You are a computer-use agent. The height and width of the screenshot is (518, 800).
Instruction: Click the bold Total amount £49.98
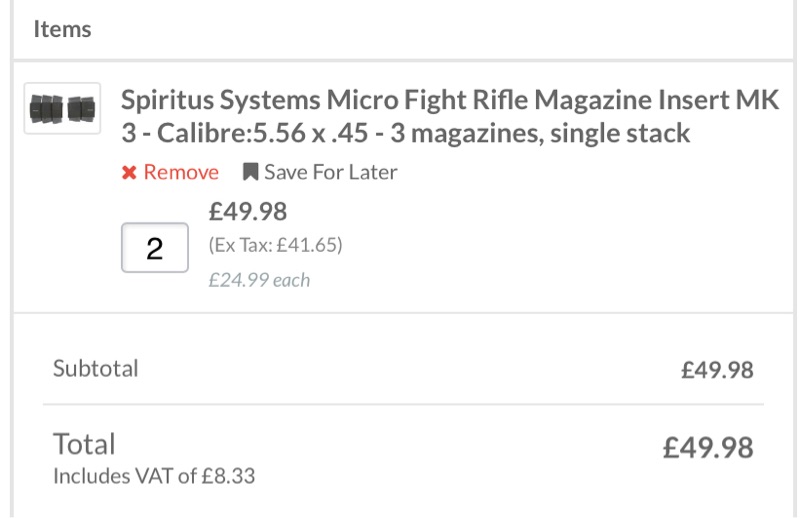click(x=708, y=447)
